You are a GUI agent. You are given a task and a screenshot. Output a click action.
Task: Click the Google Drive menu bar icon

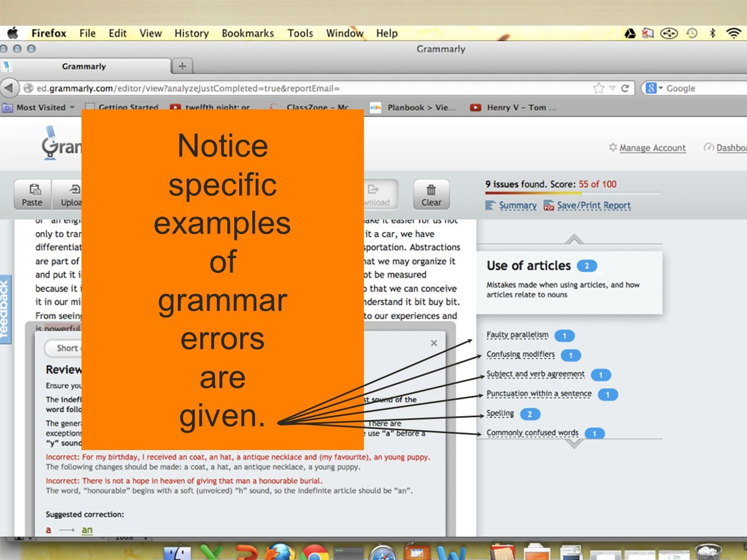(630, 33)
